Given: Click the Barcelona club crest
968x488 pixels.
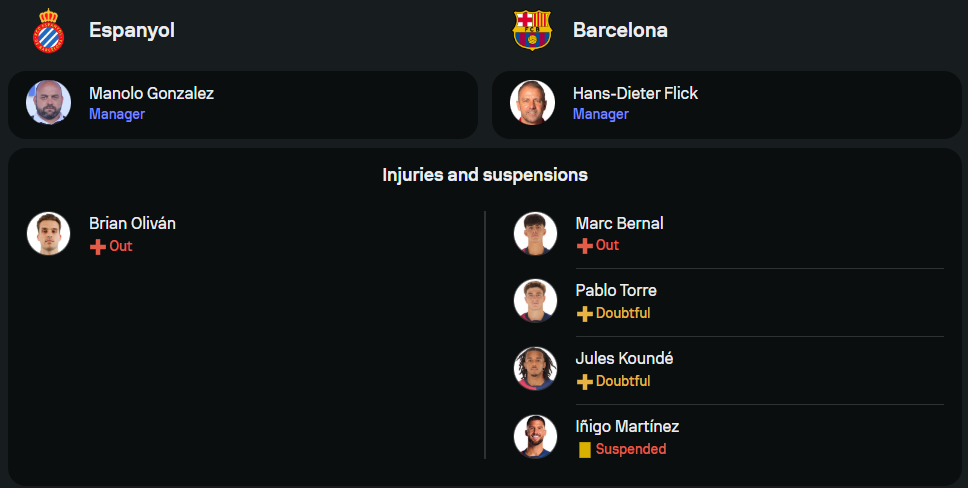Looking at the screenshot, I should (532, 31).
